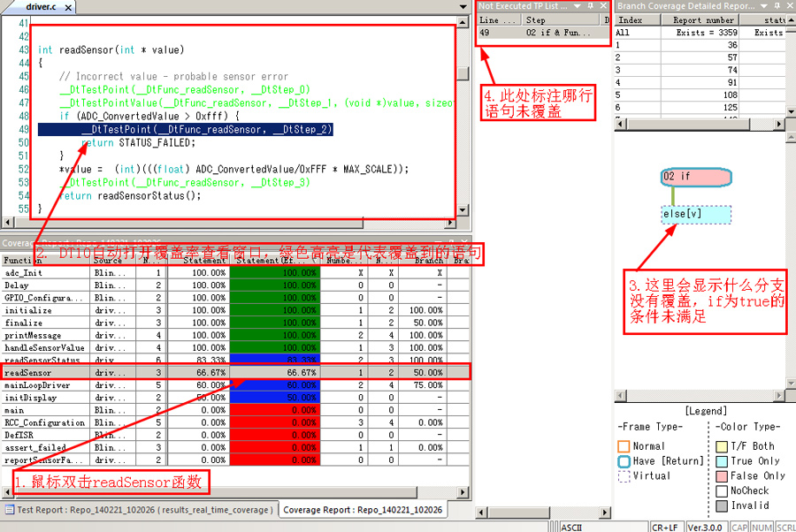This screenshot has width=796, height=532.
Task: Click on 'return readSensorStatus();' code line
Action: (130, 196)
